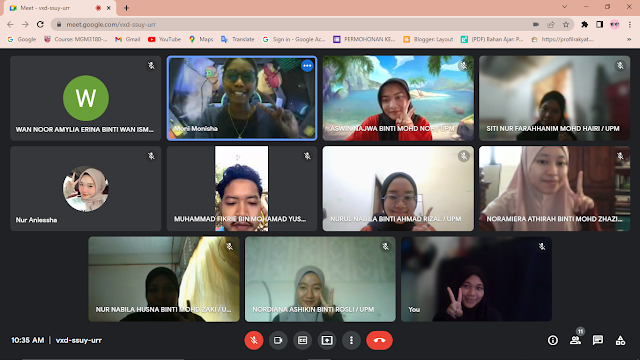Open the Blogger: Layout bookmark
The image size is (640, 360).
pyautogui.click(x=428, y=39)
